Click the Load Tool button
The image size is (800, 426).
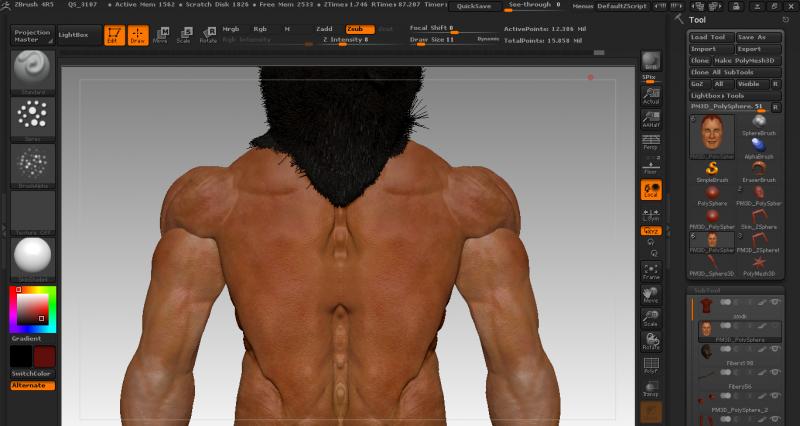[711, 37]
